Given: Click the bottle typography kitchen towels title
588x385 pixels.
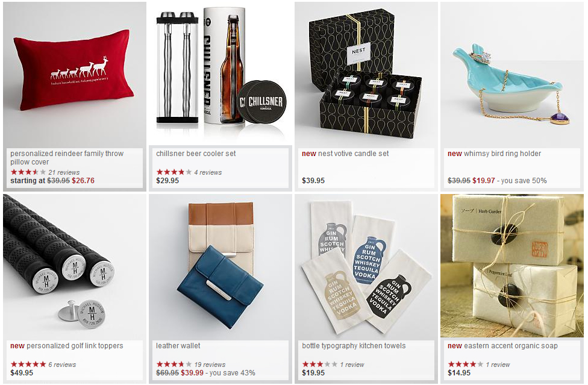Looking at the screenshot, I should (x=354, y=346).
